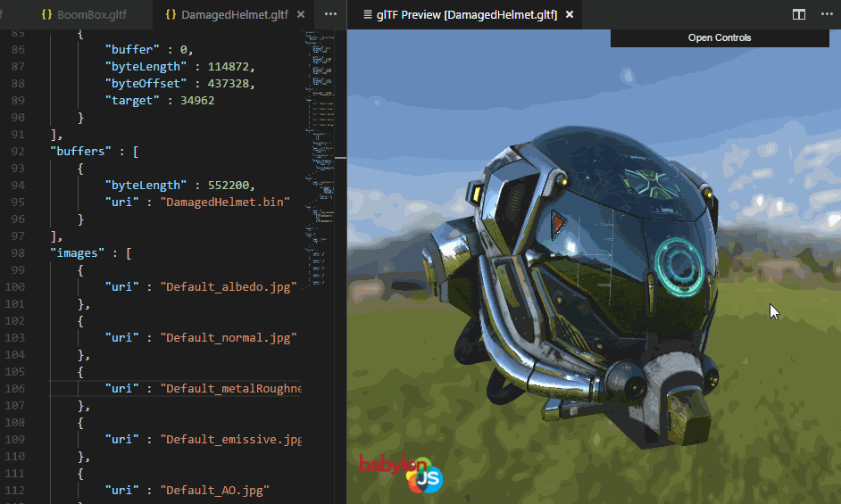Click the "buffer" key on line 86

(132, 49)
